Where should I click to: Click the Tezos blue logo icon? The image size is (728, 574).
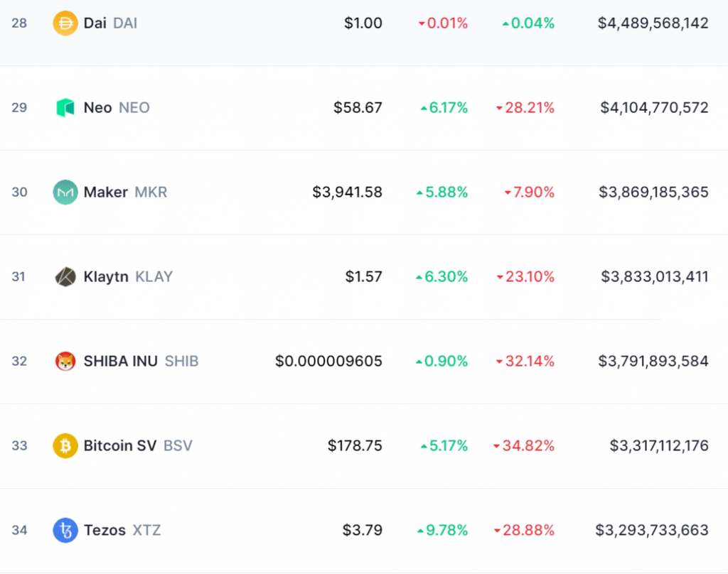click(65, 530)
